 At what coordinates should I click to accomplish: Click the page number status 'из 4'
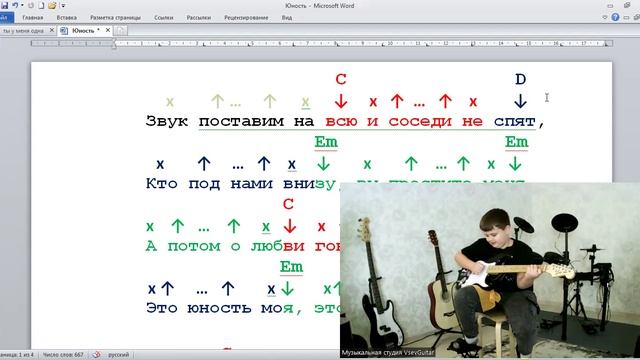pyautogui.click(x=18, y=355)
